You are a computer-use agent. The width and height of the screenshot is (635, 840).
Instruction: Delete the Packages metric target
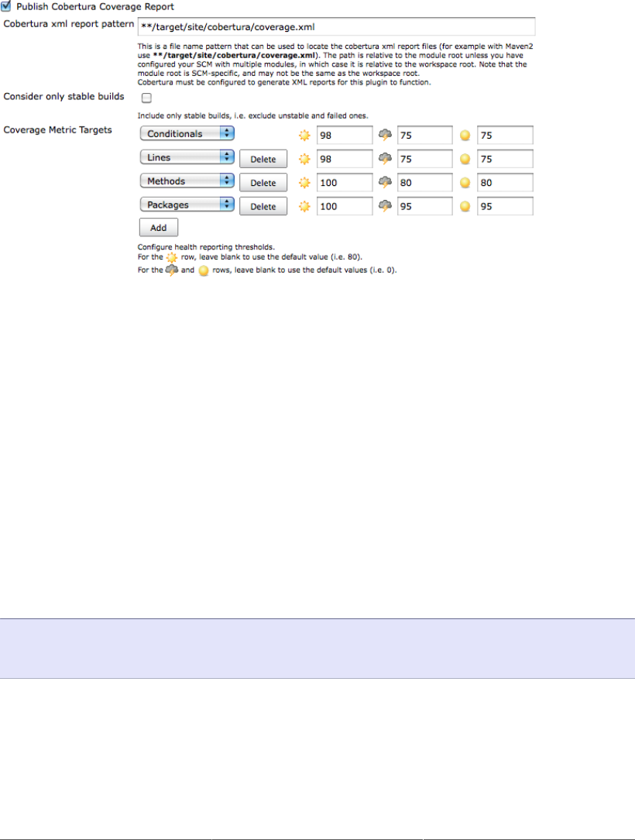pyautogui.click(x=263, y=206)
